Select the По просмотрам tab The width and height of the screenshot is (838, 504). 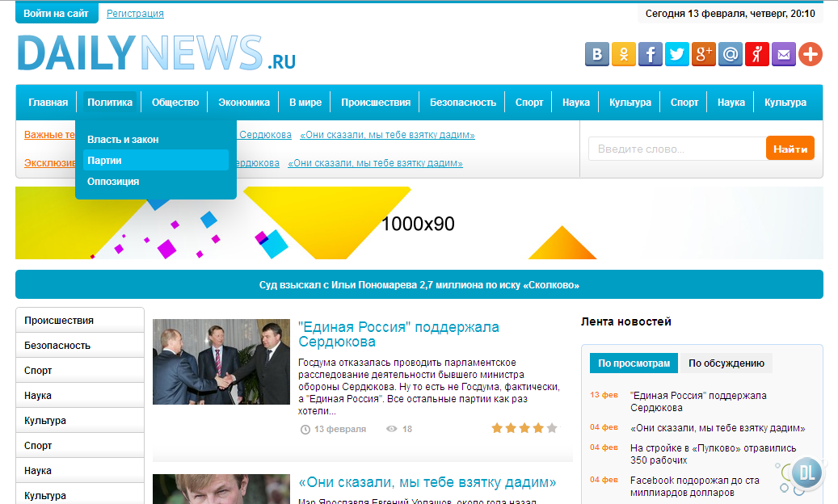(x=634, y=363)
